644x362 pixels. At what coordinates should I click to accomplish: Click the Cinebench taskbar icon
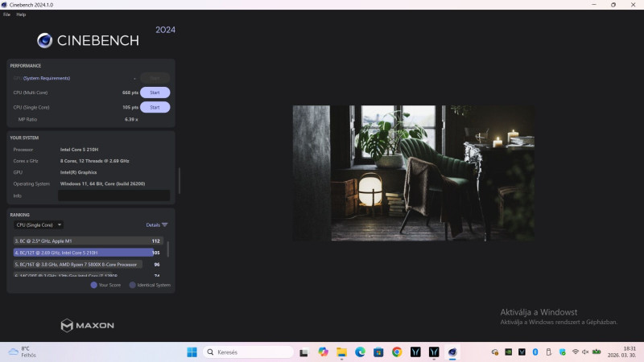(452, 352)
